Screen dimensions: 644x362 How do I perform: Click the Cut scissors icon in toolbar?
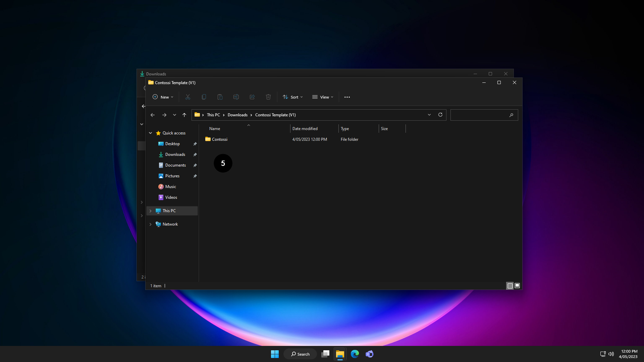(x=188, y=97)
